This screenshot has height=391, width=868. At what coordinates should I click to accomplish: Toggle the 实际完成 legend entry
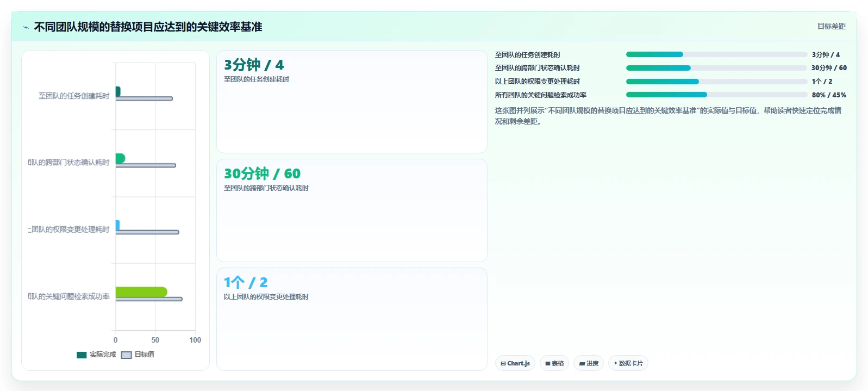[97, 355]
